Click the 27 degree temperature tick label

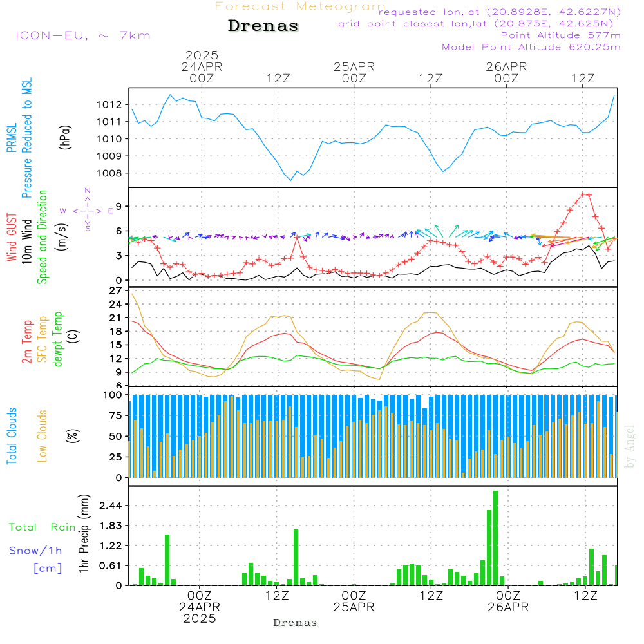click(x=116, y=291)
